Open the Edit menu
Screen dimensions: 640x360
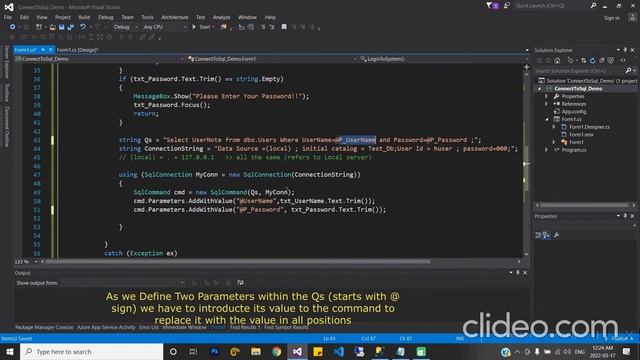click(x=24, y=17)
